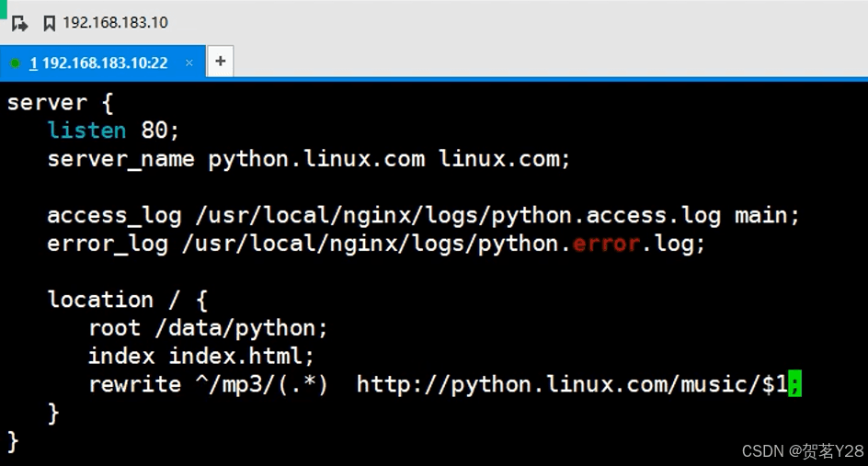Screen dimensions: 868x466
Task: Close the 192.168.183.10:22 tab
Action: (189, 63)
